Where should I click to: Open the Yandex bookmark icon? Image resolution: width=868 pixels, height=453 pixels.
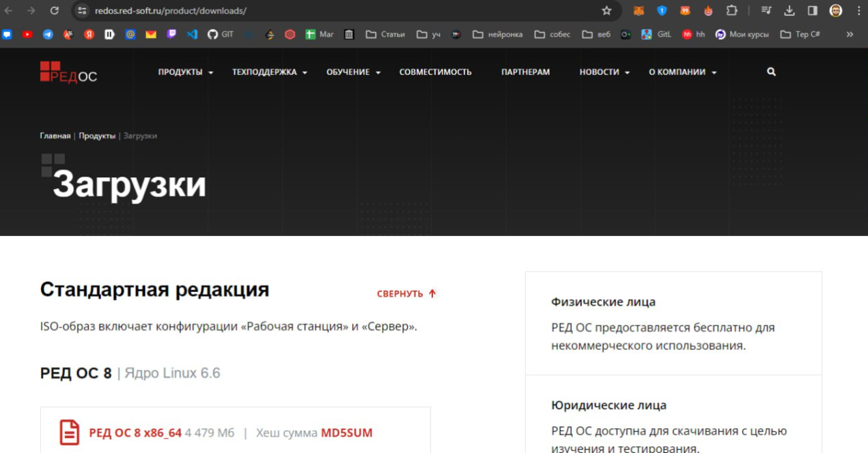point(89,34)
